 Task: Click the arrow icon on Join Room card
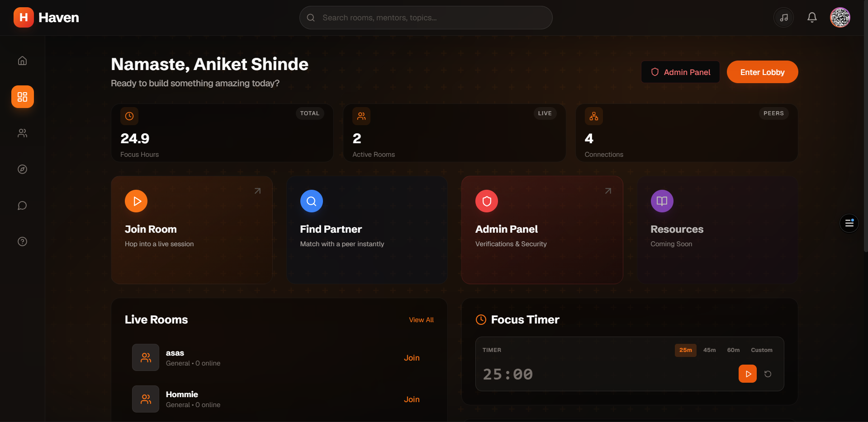click(257, 191)
